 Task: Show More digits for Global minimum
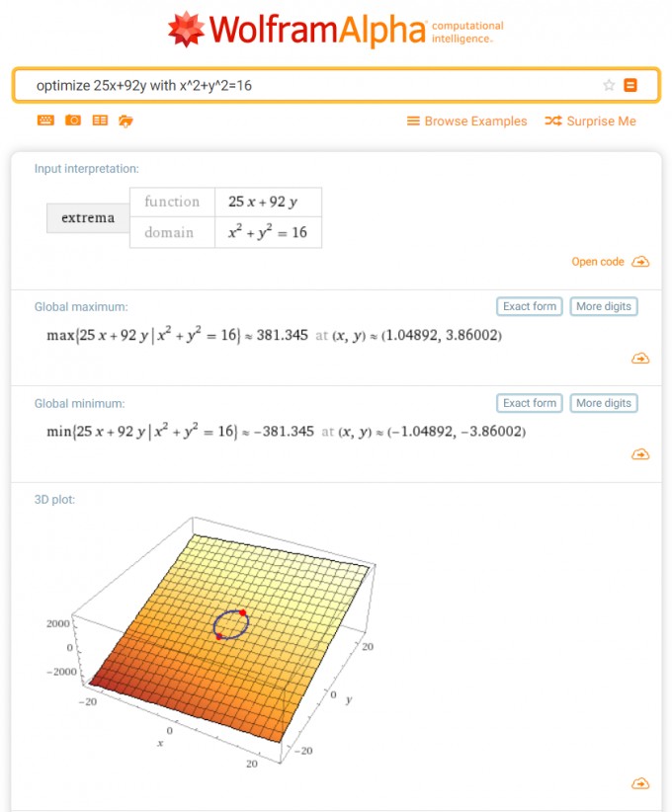604,403
